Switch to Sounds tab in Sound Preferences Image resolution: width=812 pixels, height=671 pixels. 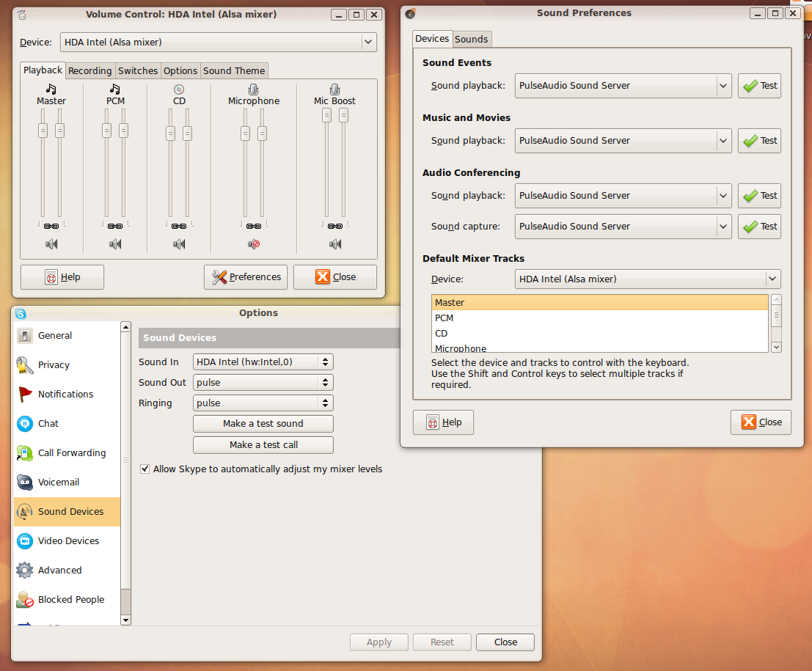[471, 40]
